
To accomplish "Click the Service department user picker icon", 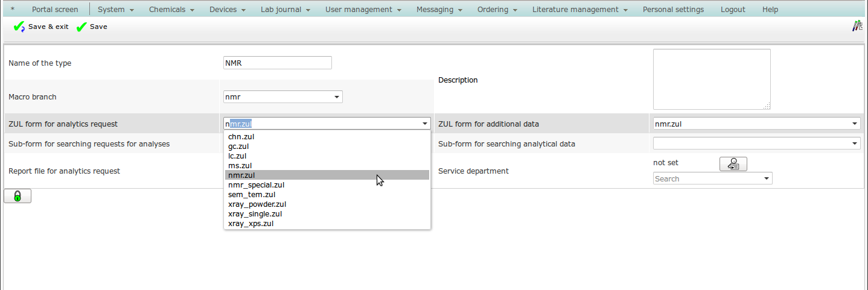I will click(x=733, y=163).
